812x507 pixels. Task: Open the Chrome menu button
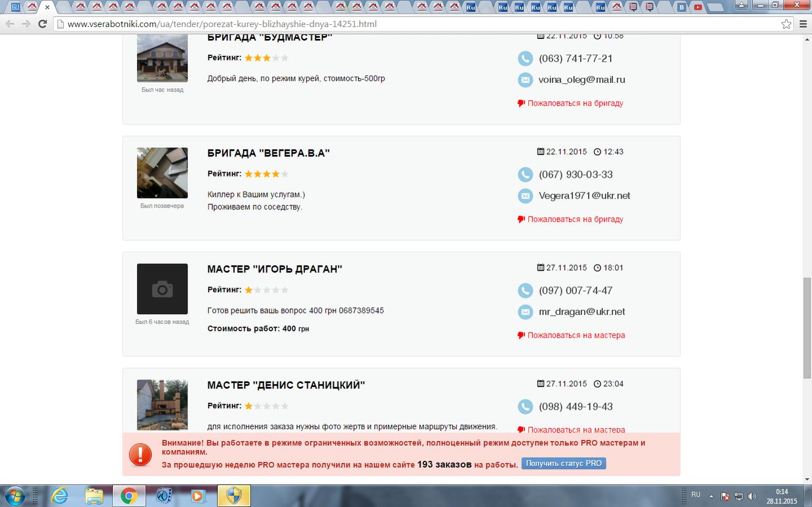point(804,24)
